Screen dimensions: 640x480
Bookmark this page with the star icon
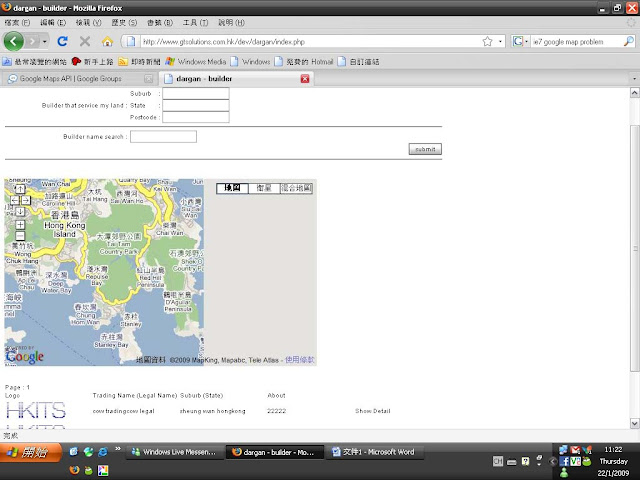pos(487,42)
